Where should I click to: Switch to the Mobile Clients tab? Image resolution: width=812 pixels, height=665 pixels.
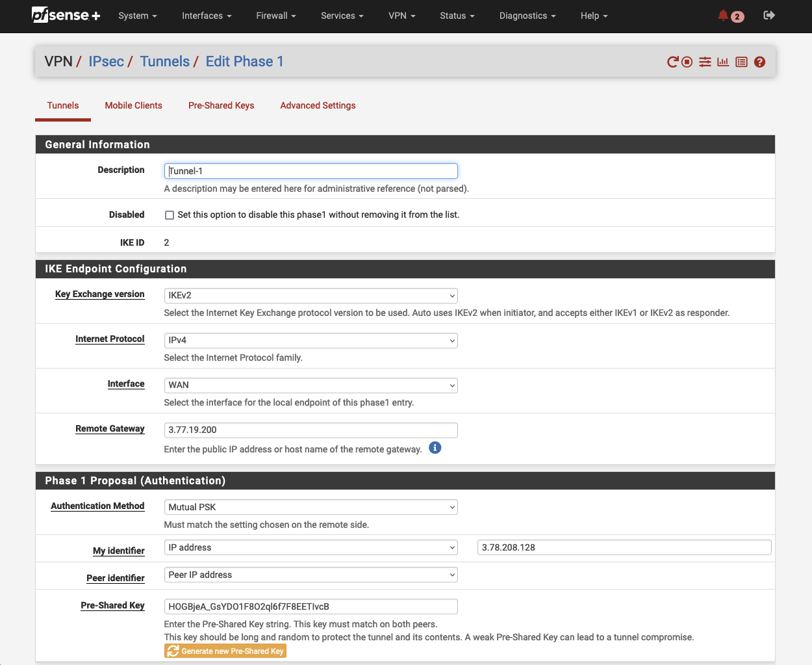[x=133, y=105]
